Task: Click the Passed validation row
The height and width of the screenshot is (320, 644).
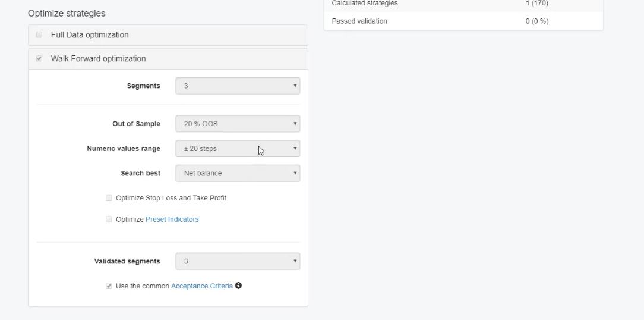Action: point(463,21)
